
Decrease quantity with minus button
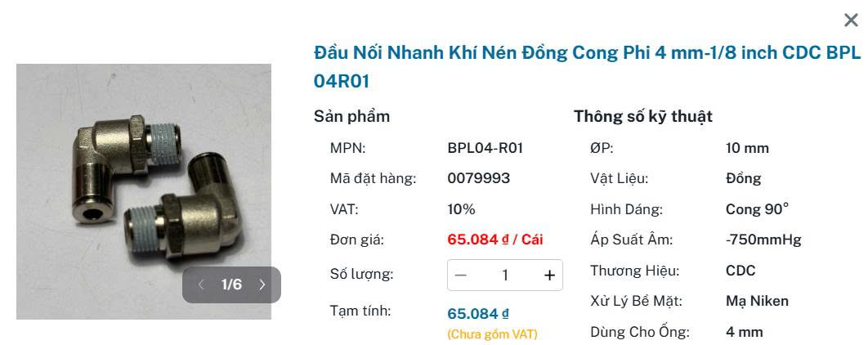tap(461, 276)
